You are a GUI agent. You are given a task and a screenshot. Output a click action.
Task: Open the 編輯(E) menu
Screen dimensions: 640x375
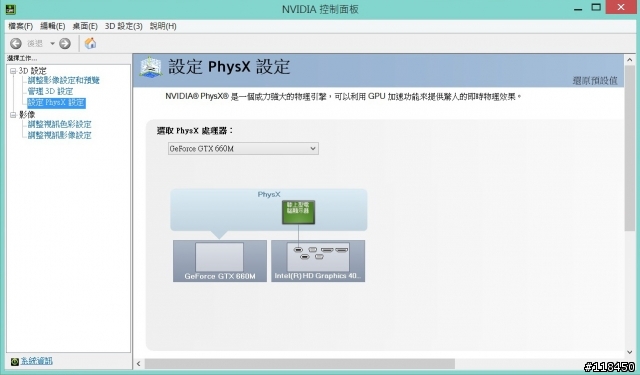pos(53,26)
